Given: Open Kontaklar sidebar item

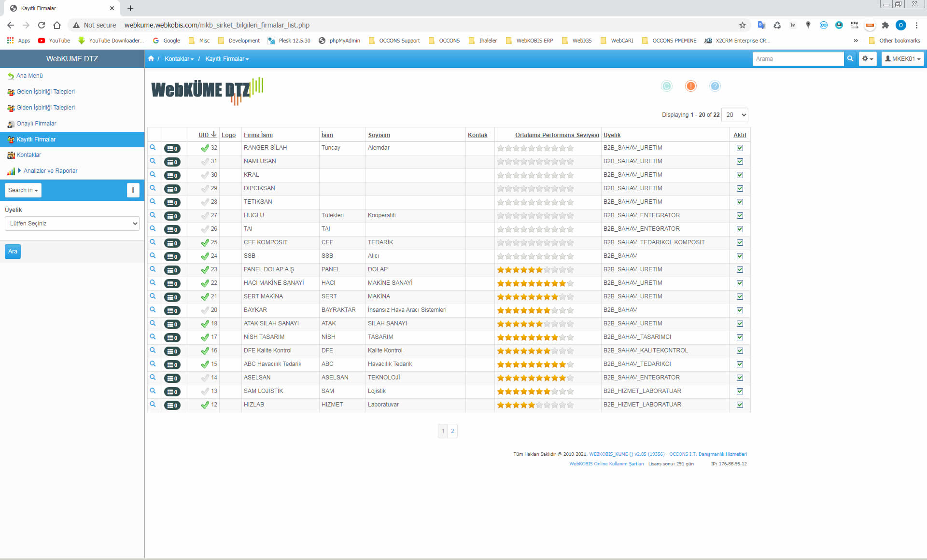Looking at the screenshot, I should coord(28,155).
